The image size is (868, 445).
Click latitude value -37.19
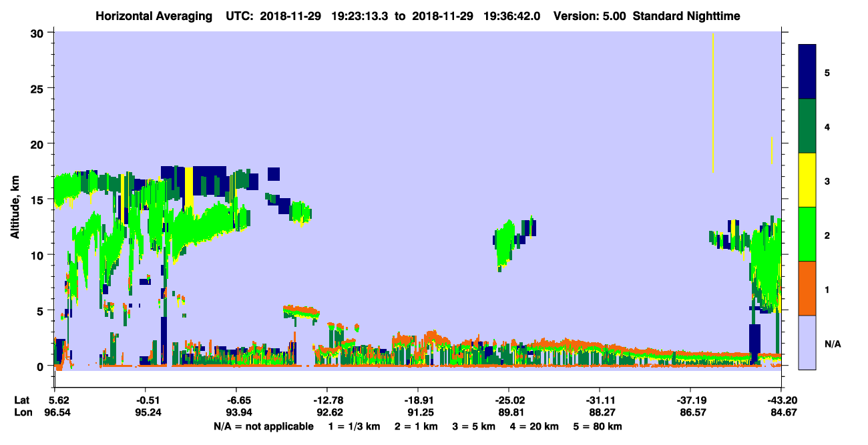[690, 400]
